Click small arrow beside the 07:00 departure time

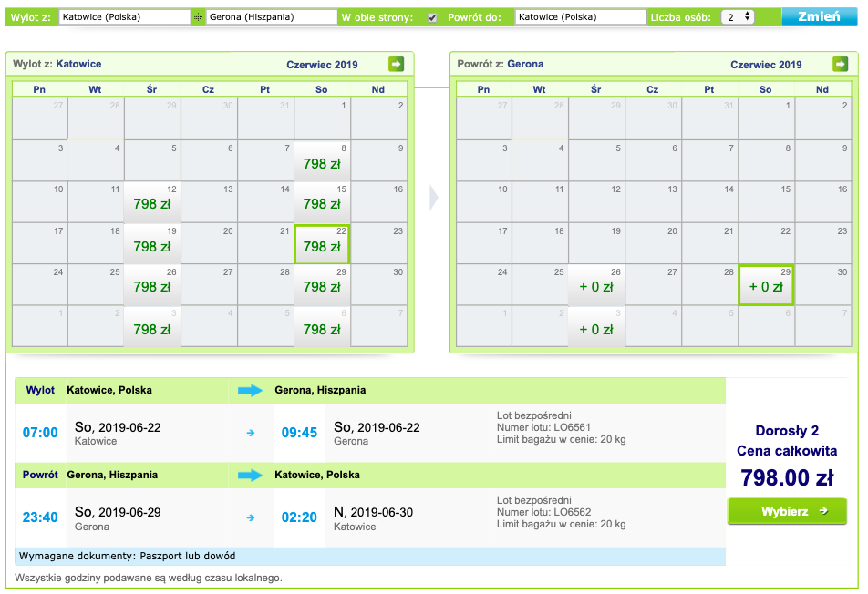coord(250,433)
